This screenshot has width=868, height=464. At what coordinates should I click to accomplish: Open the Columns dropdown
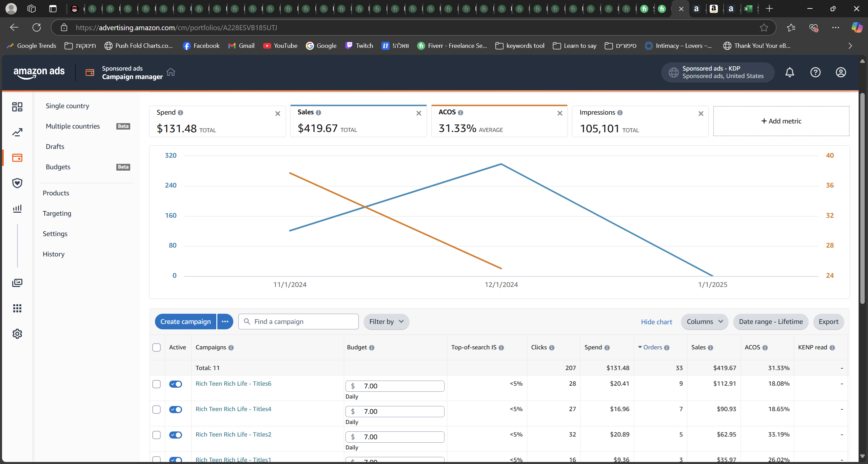[x=705, y=322]
